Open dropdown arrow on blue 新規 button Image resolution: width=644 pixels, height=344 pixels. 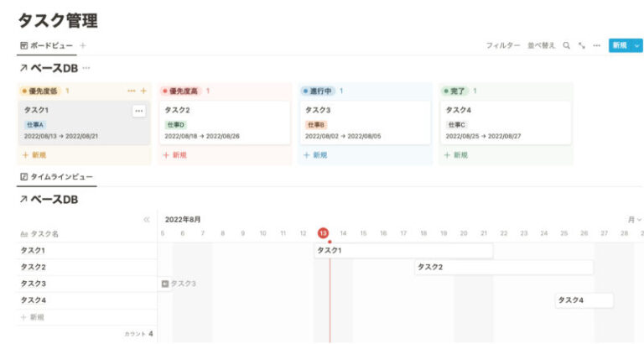(636, 45)
